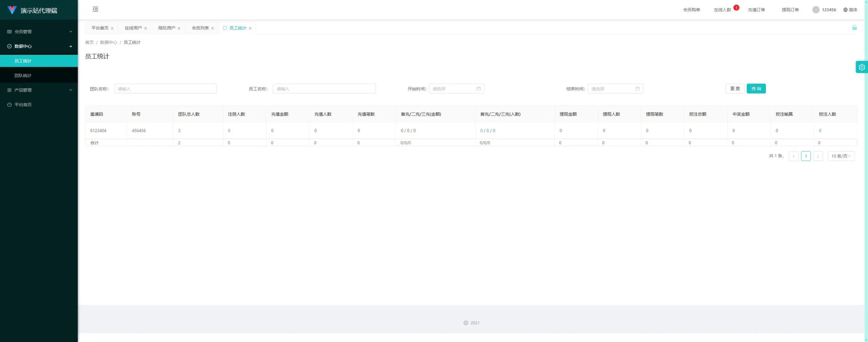This screenshot has height=342, width=868.
Task: Select 团队统计 in the sidebar
Action: [39, 75]
